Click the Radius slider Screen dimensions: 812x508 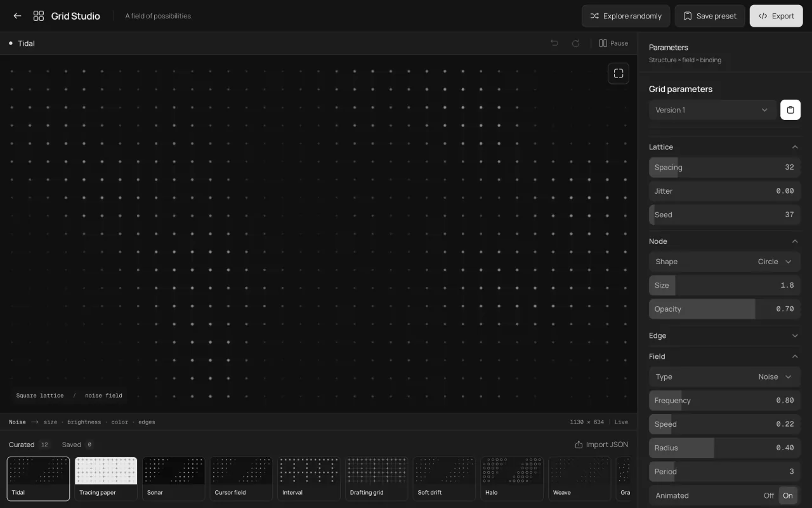724,448
